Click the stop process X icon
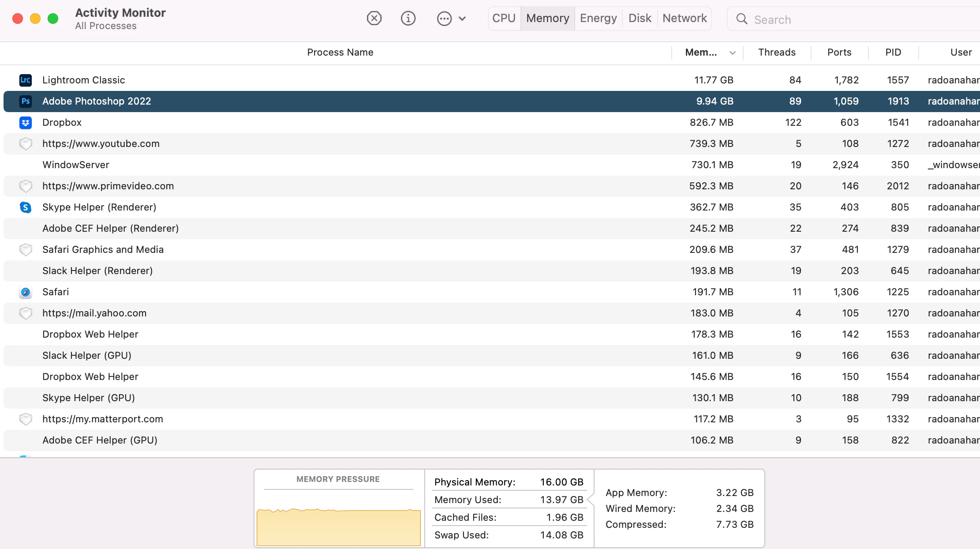The image size is (980, 549). pyautogui.click(x=374, y=19)
